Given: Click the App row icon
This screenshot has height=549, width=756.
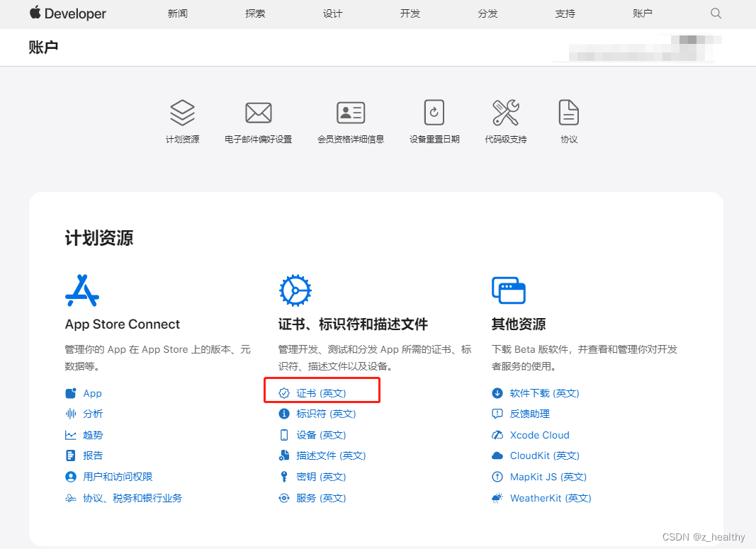Looking at the screenshot, I should 71,393.
